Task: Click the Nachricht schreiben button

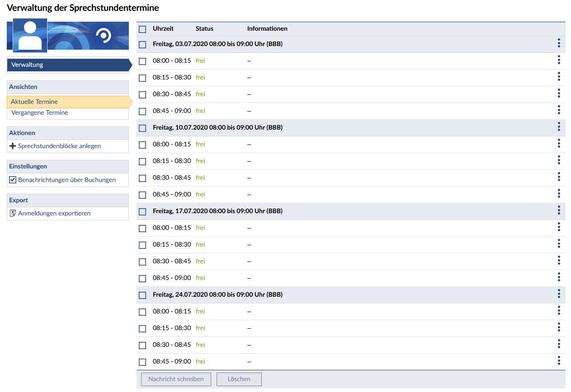Action: 176,379
